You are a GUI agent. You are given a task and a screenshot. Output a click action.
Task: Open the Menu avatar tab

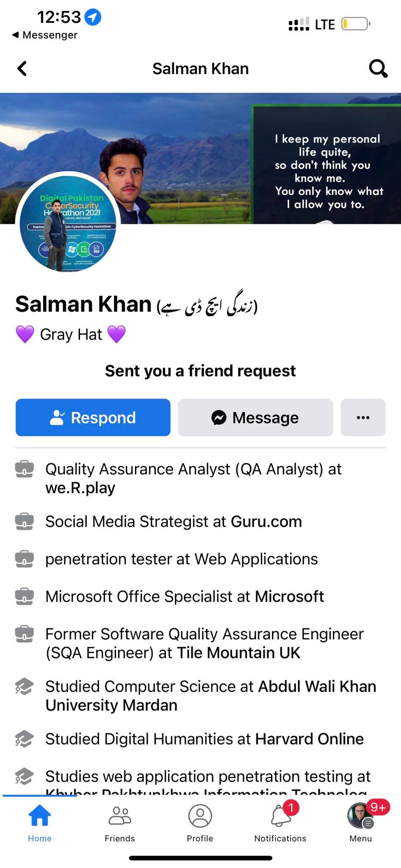(360, 823)
